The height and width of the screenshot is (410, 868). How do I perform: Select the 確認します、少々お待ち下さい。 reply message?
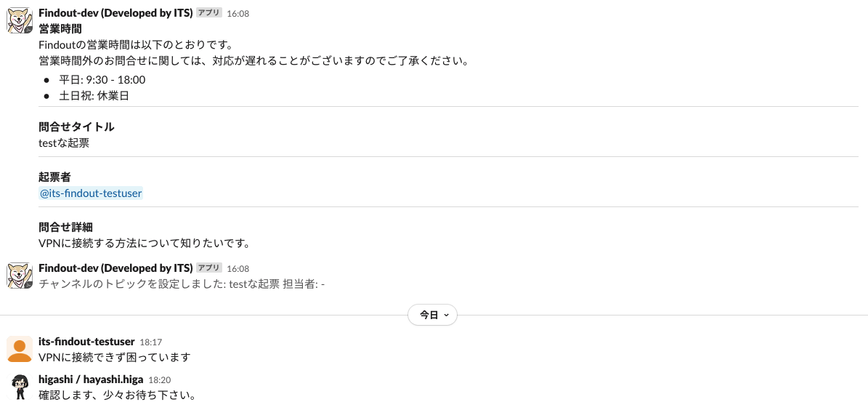[x=118, y=395]
